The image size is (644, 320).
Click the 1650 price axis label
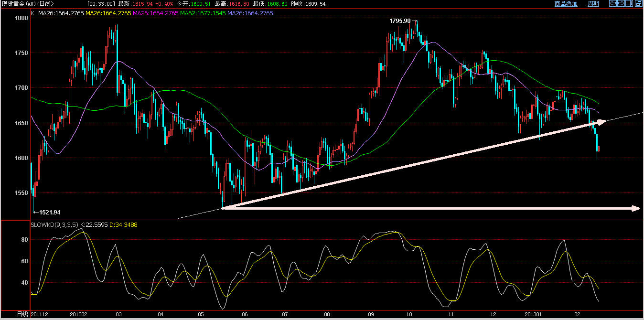[x=22, y=123]
